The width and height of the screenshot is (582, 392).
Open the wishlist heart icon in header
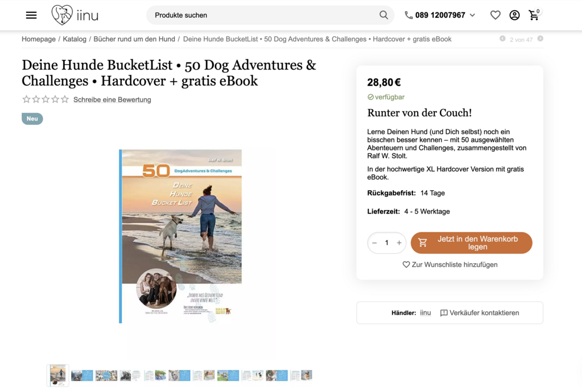(x=495, y=15)
